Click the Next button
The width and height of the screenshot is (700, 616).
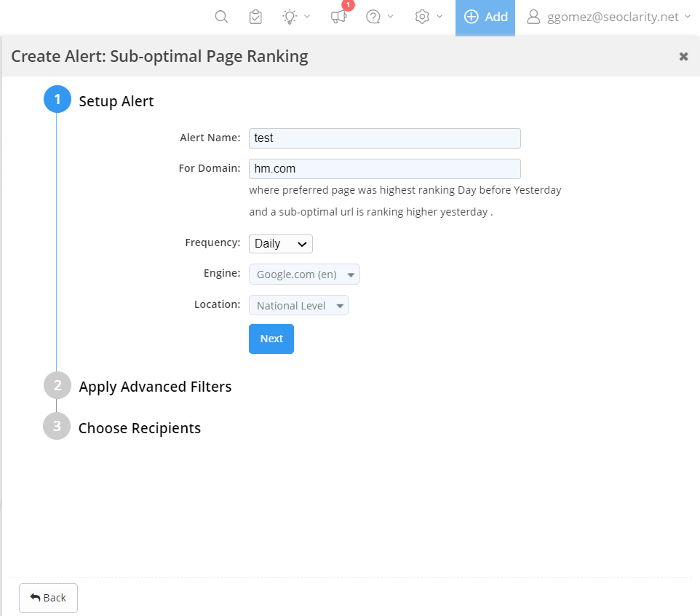[x=271, y=339]
